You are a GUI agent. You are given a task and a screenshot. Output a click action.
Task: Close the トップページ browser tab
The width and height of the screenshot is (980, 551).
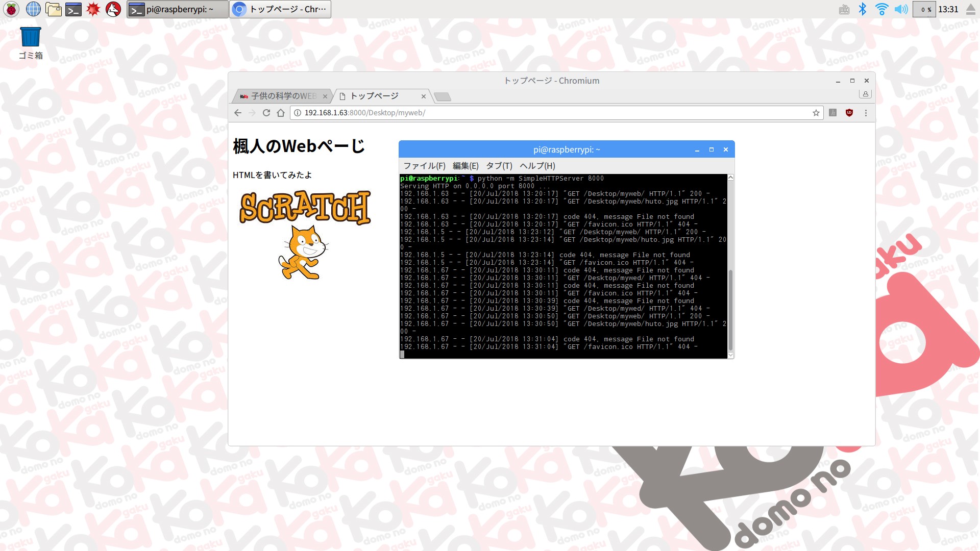423,96
